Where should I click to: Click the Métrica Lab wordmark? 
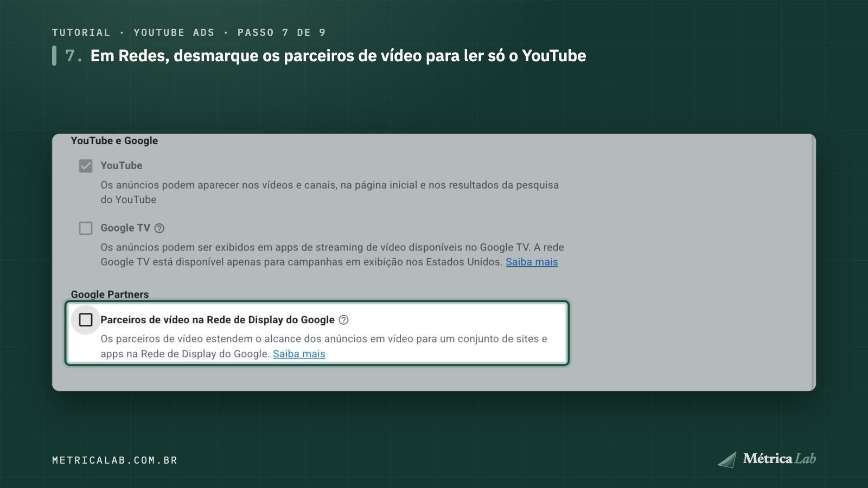(780, 459)
